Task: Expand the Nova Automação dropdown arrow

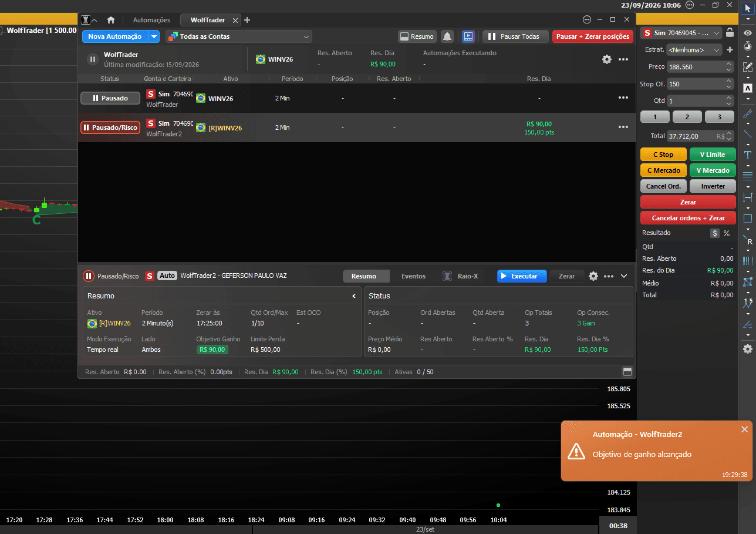Action: 154,36
